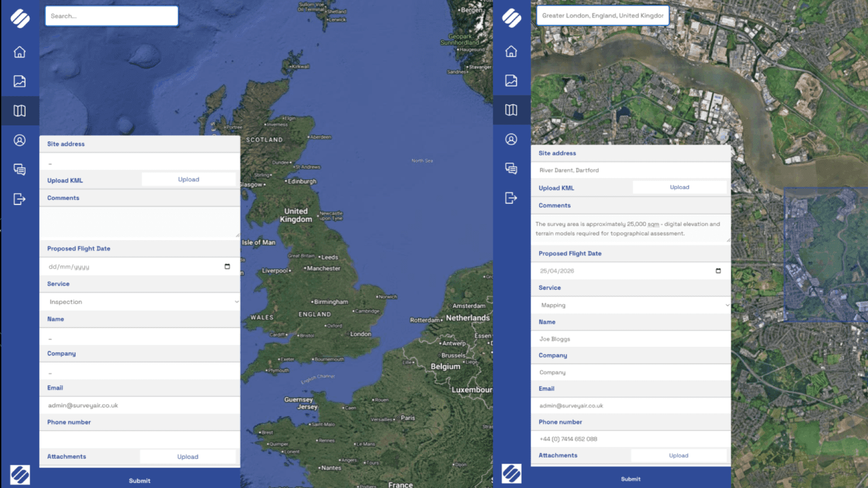Open the calendar icon for left Proposed Flight Date
The width and height of the screenshot is (868, 488).
227,266
